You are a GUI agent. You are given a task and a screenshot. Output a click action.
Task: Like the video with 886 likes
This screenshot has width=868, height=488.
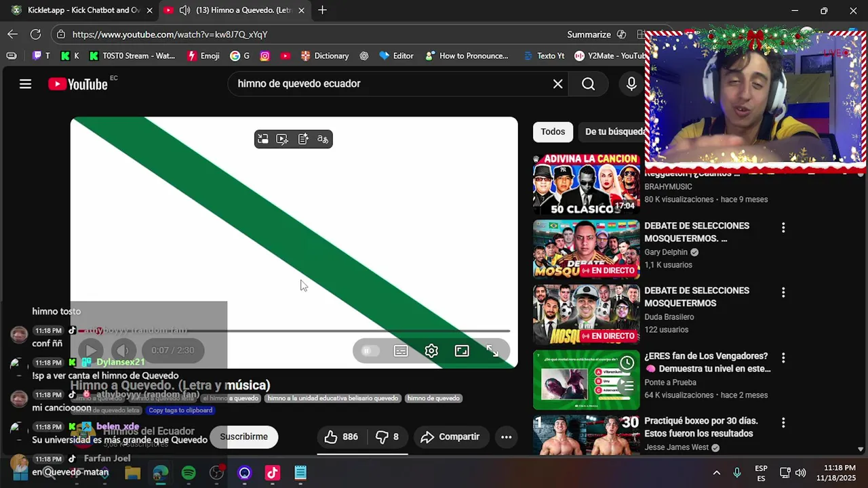[x=341, y=437]
